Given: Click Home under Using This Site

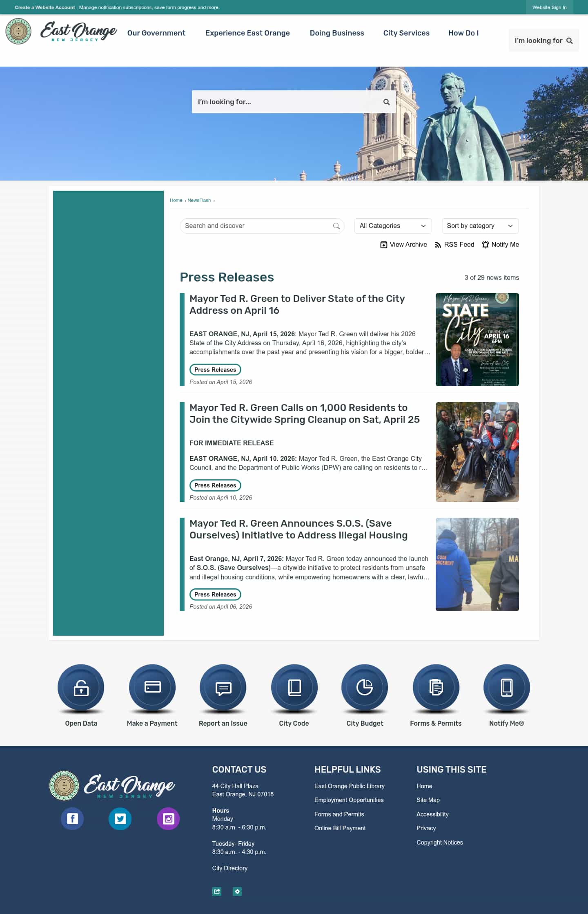Looking at the screenshot, I should pyautogui.click(x=424, y=786).
